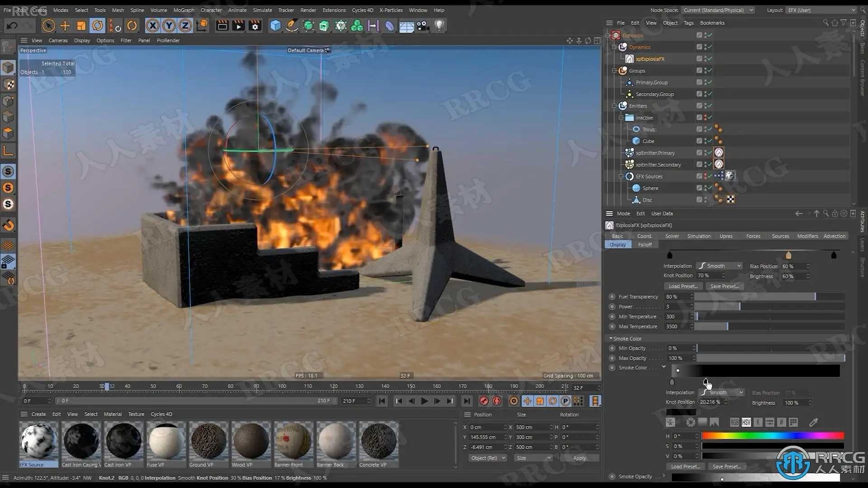Select the eyedropper color picker icon
The height and width of the screenshot is (488, 868).
pos(813,422)
